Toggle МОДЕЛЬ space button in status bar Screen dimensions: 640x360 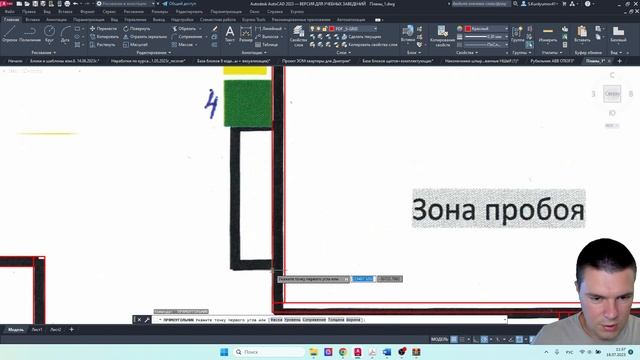[x=440, y=339]
